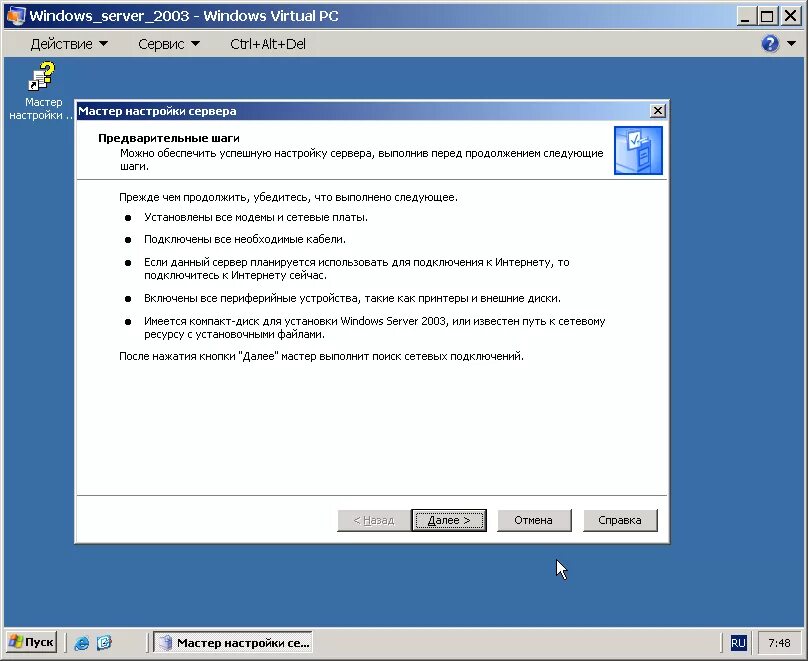The width and height of the screenshot is (808, 661).
Task: Click the Предварительные шаги heading
Action: coord(169,138)
